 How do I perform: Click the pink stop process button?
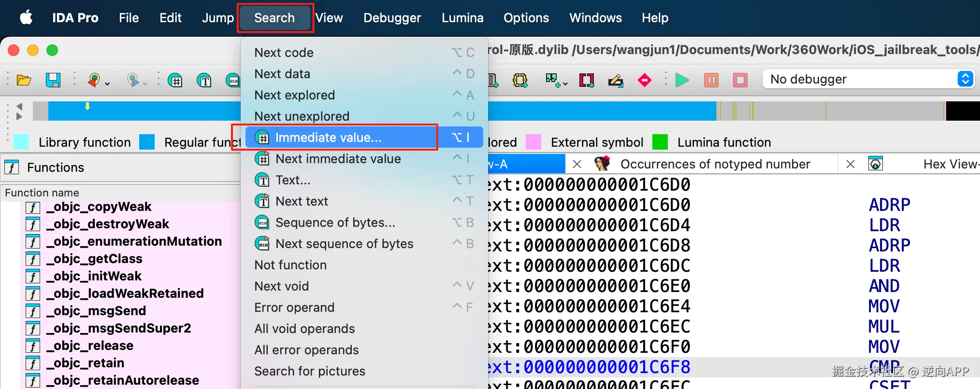click(x=740, y=80)
